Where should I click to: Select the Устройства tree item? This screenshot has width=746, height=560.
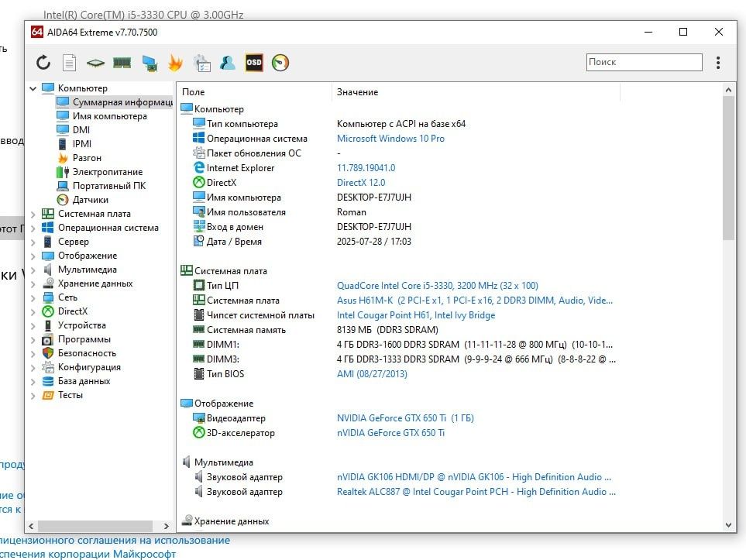pyautogui.click(x=74, y=325)
